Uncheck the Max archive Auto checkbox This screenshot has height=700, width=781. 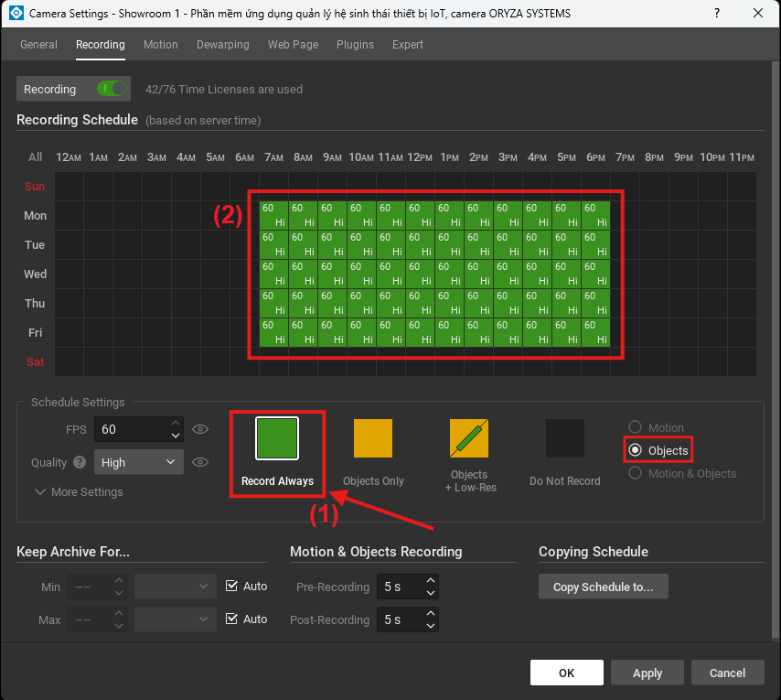point(231,619)
